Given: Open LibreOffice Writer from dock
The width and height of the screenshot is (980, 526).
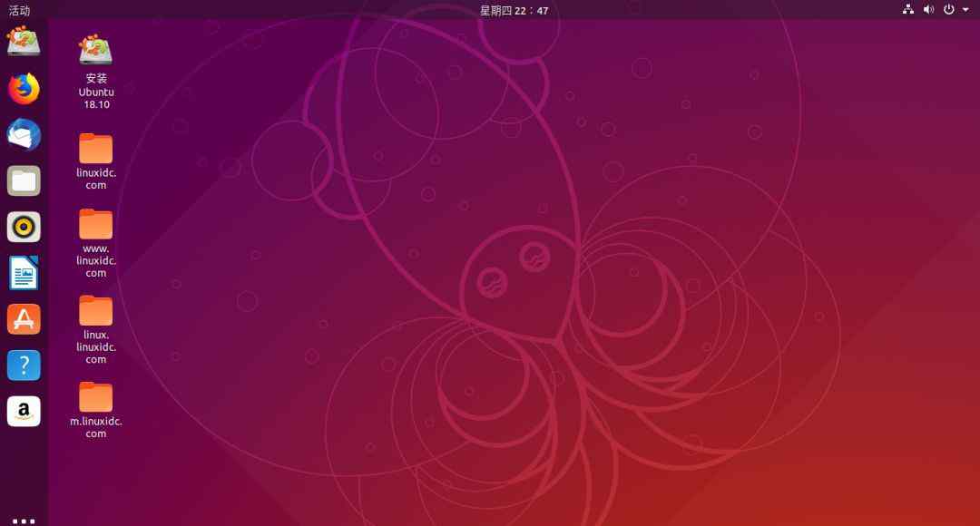Looking at the screenshot, I should coord(24,273).
